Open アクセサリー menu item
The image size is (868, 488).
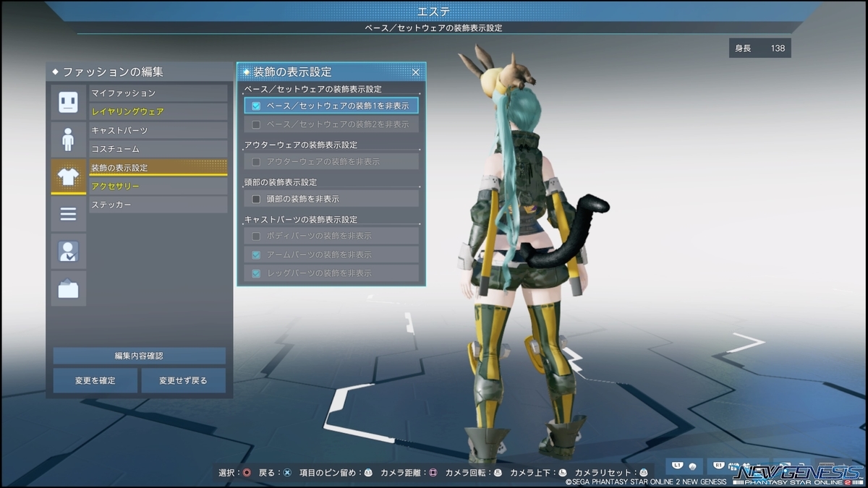(158, 187)
